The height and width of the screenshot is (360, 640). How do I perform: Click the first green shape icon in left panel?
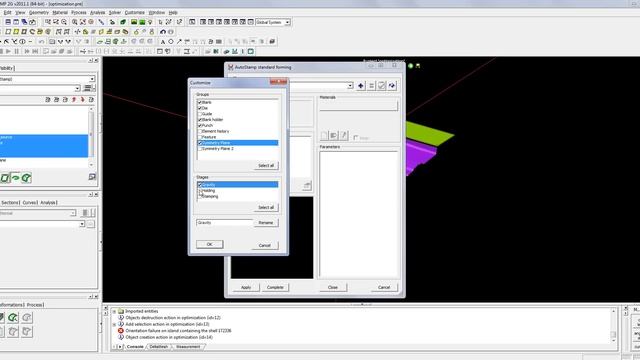[4, 178]
